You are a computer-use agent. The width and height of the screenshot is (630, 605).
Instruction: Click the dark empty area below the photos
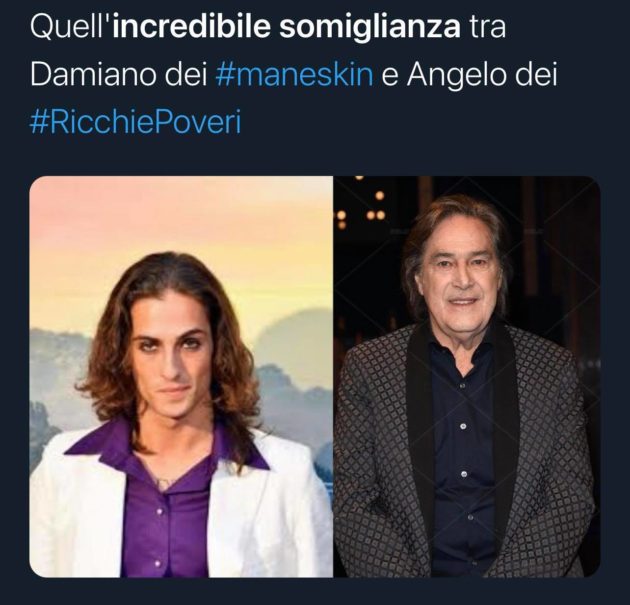315,592
